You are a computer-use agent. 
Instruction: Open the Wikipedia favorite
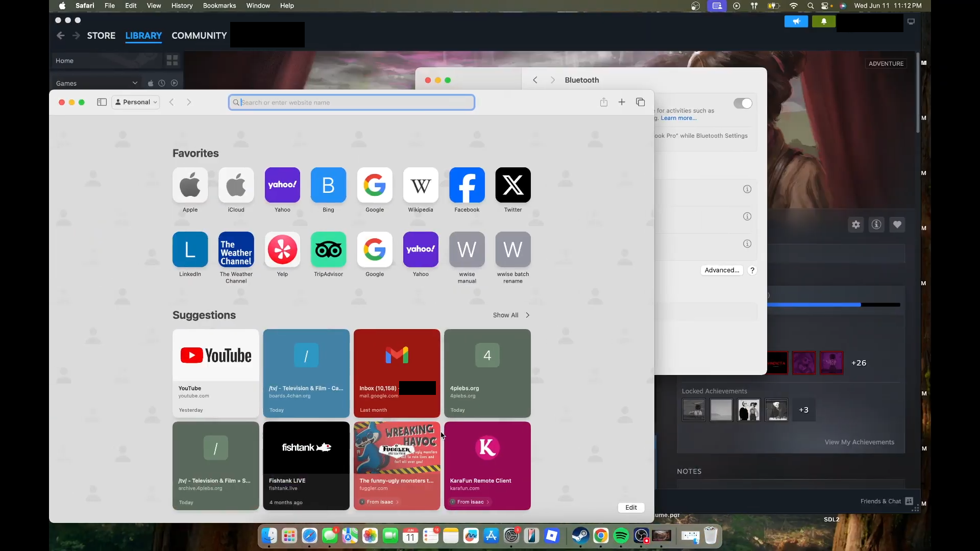pyautogui.click(x=421, y=185)
